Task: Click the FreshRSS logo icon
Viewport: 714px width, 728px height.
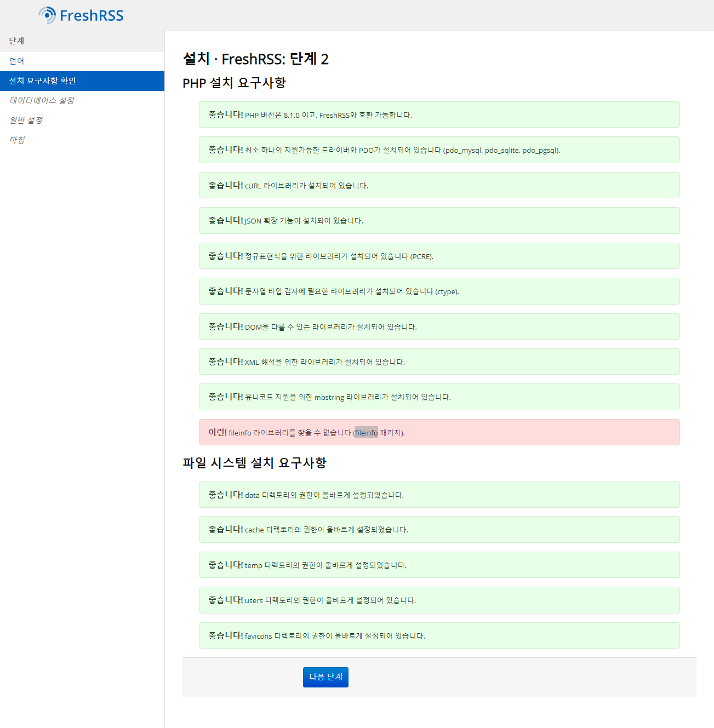Action: click(47, 15)
